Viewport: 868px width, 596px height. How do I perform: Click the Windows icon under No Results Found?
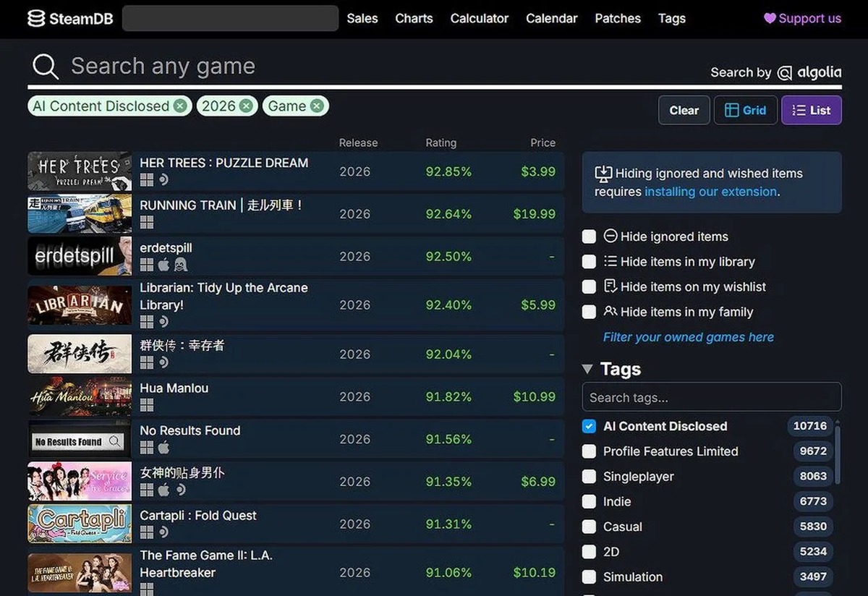[x=147, y=448]
